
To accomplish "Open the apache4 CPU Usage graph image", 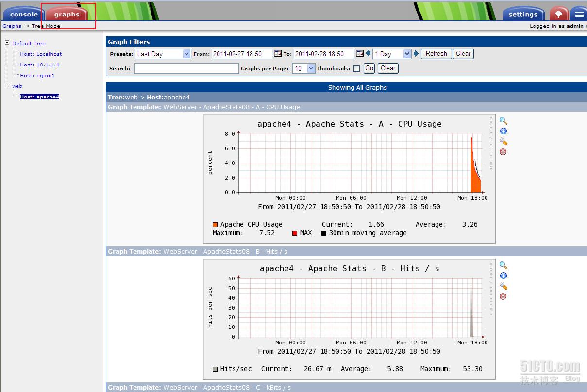I will pyautogui.click(x=349, y=179).
